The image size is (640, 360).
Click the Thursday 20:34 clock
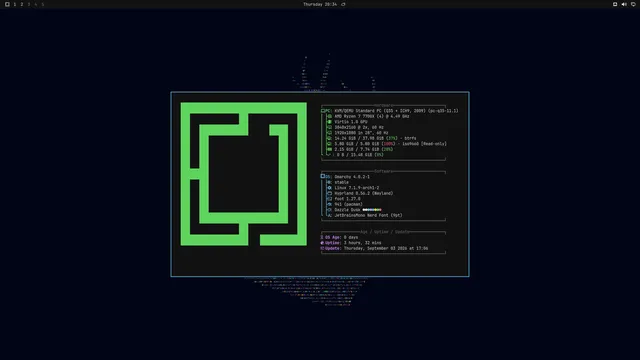click(x=320, y=4)
